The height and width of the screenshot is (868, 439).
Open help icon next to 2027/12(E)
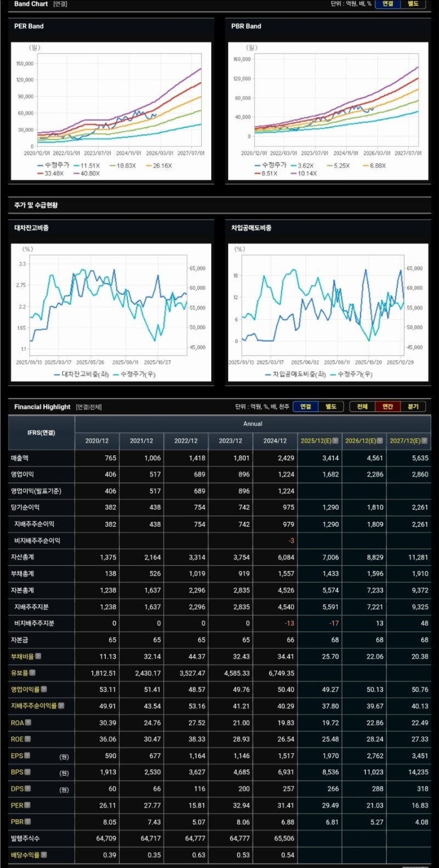pyautogui.click(x=424, y=441)
